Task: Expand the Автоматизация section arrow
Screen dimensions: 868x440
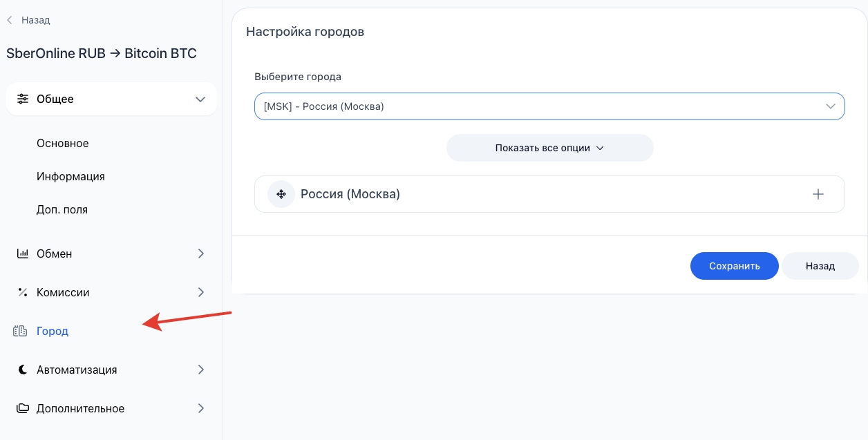Action: [x=201, y=370]
